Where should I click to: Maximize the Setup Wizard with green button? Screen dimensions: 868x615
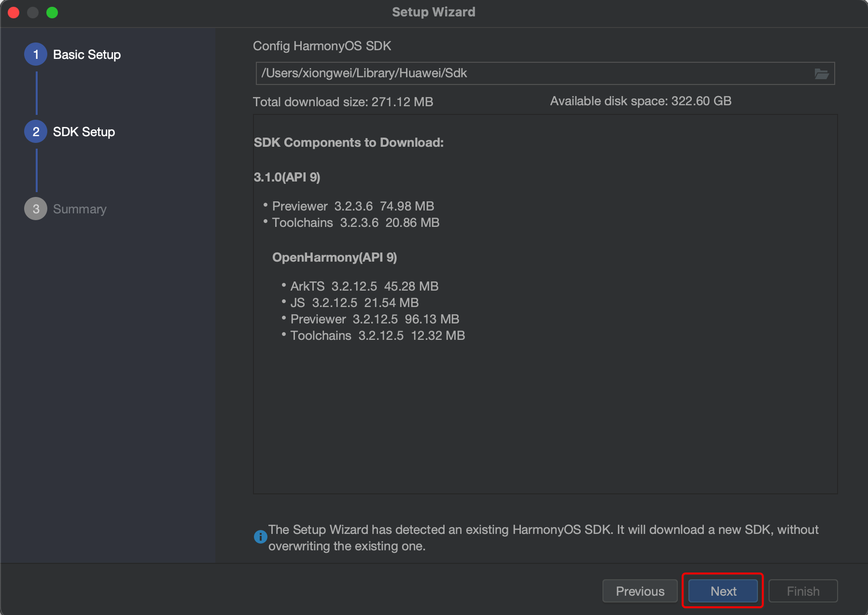(x=52, y=13)
